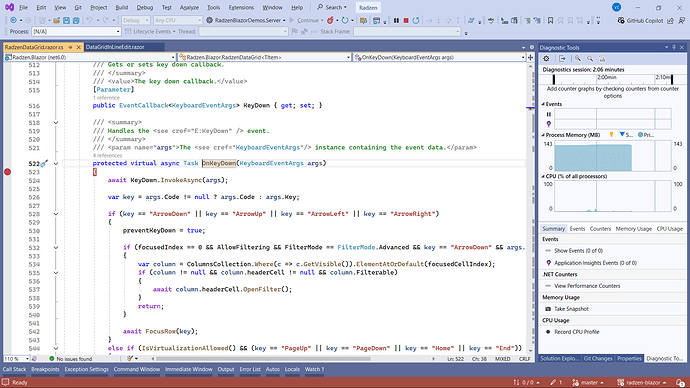Viewport: 690px width, 388px height.
Task: Click the notifications icon in the status bar
Action: [680, 383]
